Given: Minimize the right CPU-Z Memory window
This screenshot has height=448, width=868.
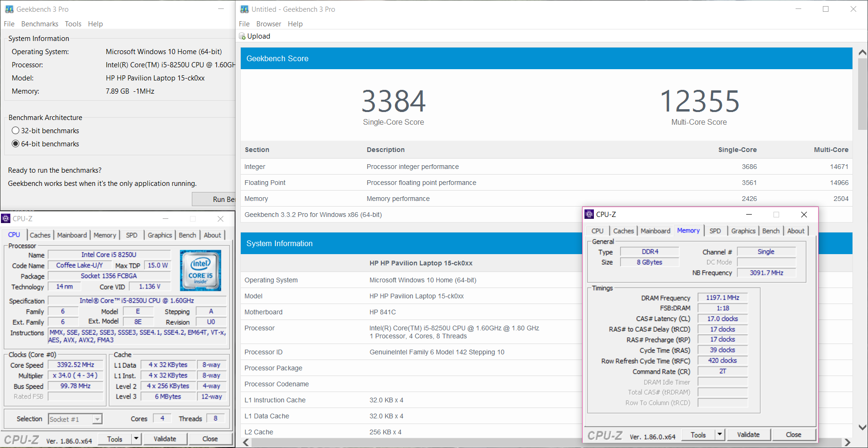Looking at the screenshot, I should point(749,215).
